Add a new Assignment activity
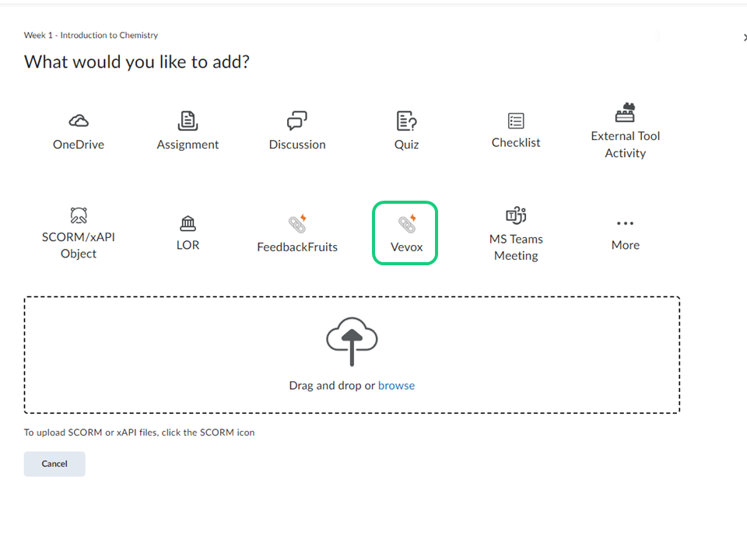 pyautogui.click(x=188, y=121)
